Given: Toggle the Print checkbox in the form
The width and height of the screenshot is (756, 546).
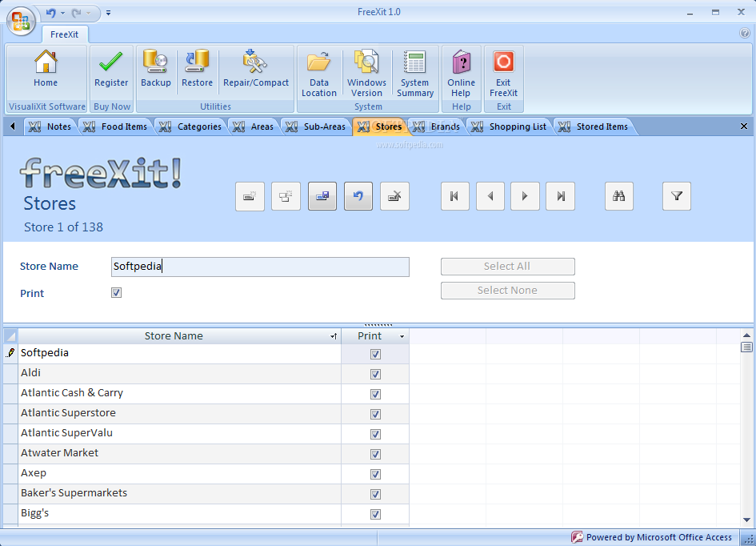Looking at the screenshot, I should (116, 293).
